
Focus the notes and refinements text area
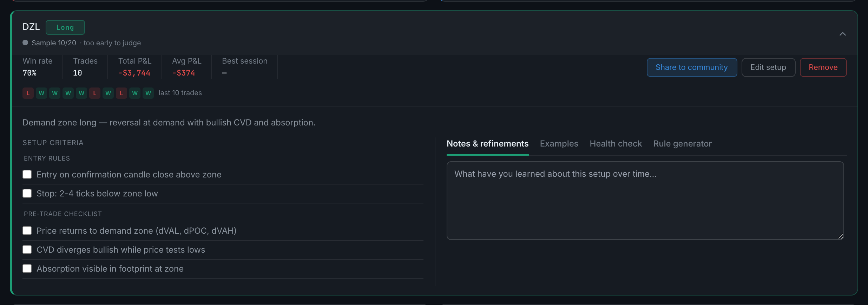pyautogui.click(x=645, y=201)
